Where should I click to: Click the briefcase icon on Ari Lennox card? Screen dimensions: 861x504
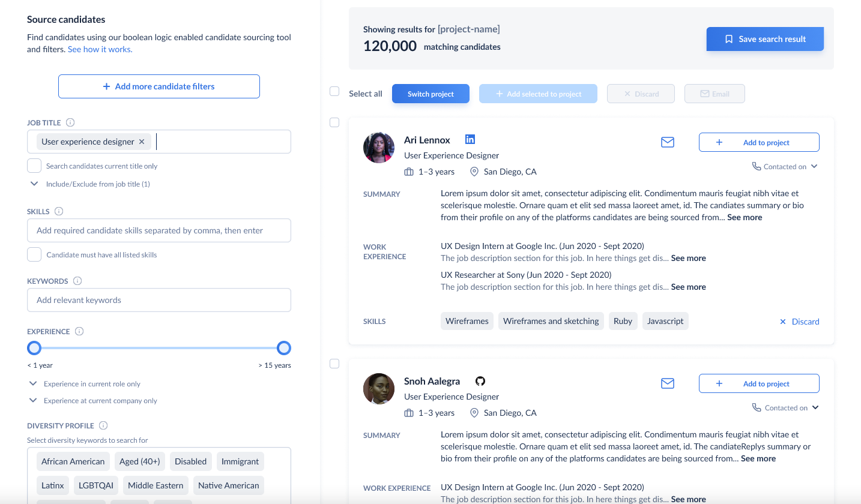coord(409,172)
